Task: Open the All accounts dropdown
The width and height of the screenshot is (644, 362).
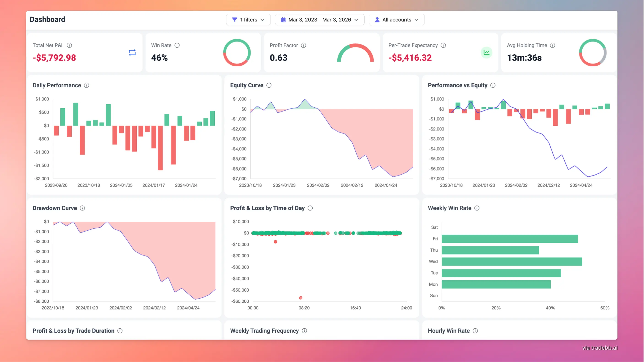Action: click(x=397, y=19)
